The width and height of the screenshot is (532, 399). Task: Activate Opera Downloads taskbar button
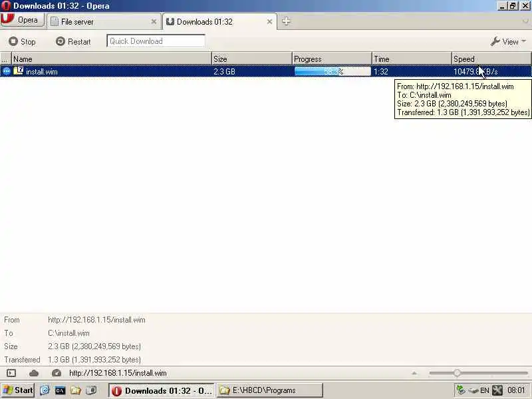pos(162,390)
